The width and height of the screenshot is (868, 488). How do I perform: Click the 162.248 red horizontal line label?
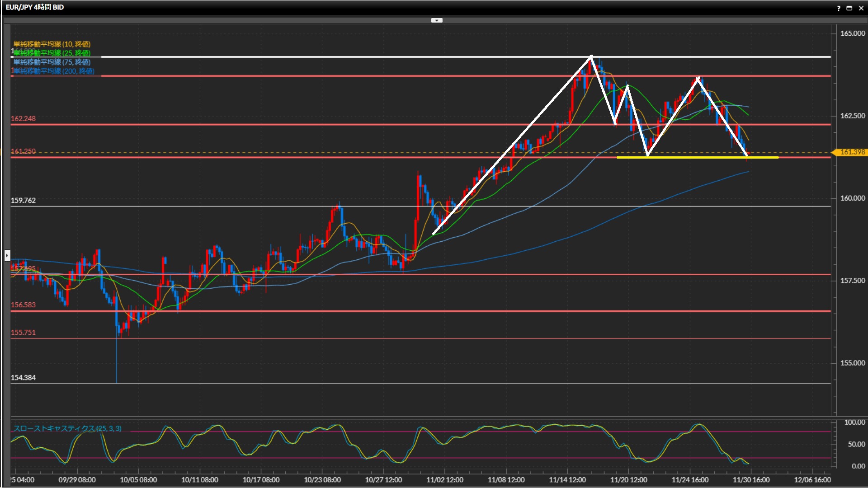coord(23,118)
